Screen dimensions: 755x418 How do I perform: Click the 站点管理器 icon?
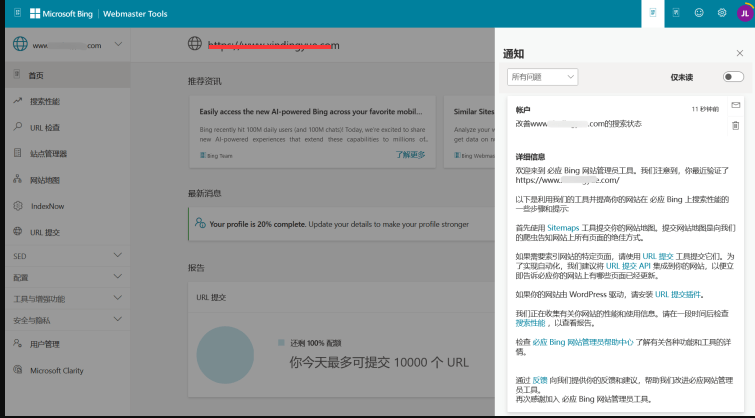[x=18, y=153]
